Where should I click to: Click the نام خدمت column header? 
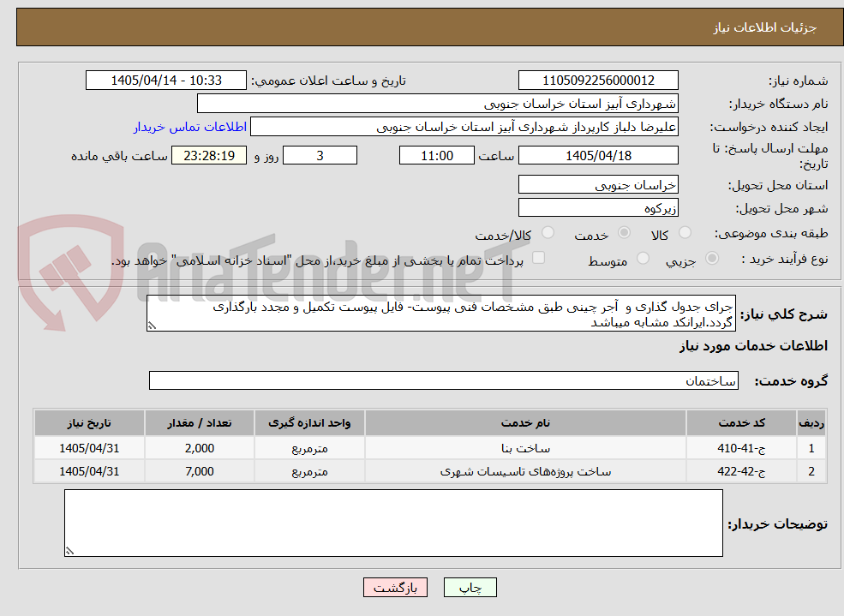click(x=525, y=423)
